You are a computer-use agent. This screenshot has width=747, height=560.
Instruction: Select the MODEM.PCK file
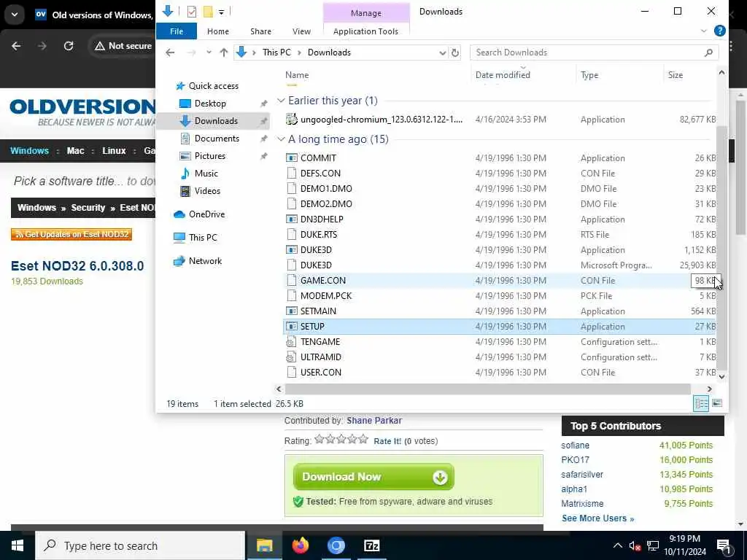[x=326, y=296]
